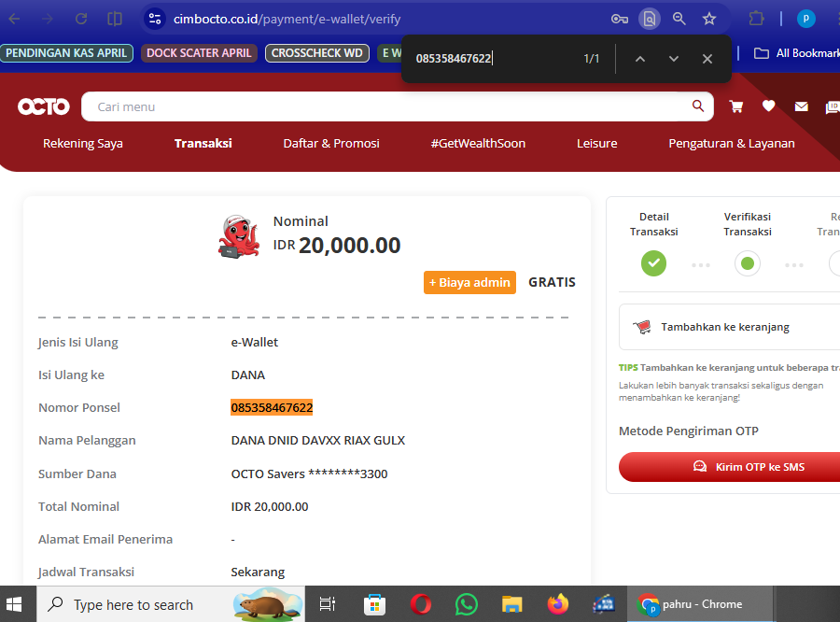Click the Total Nominal IDR 20,000.00 value

click(x=270, y=507)
